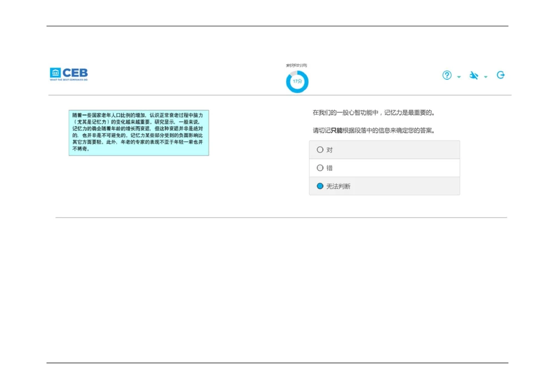Screen dimensions: 555x392
Task: Select the 对 radio option
Action: click(320, 149)
